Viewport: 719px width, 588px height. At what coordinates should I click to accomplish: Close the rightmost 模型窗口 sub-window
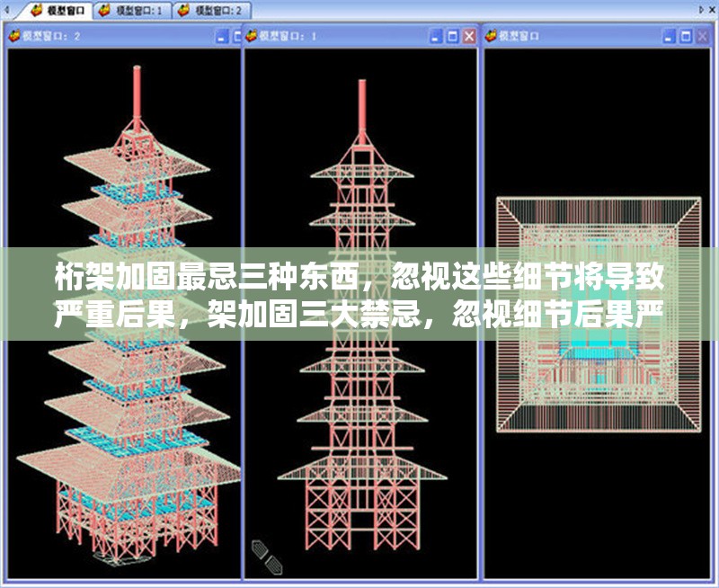702,36
